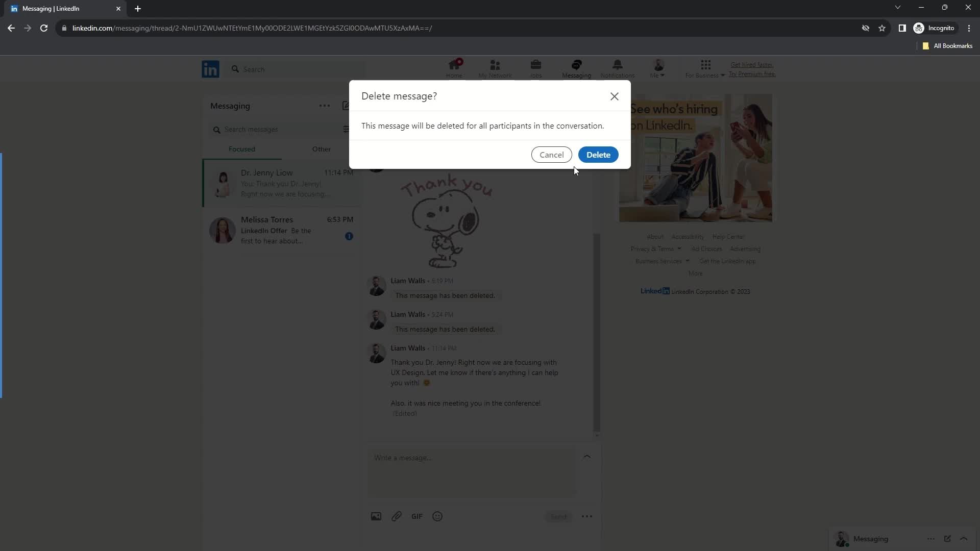
Task: Open My Network icon
Action: [x=495, y=68]
